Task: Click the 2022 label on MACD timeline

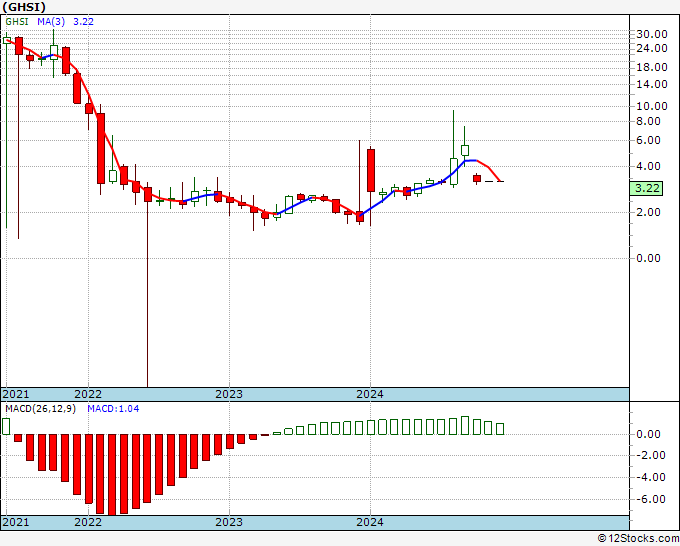Action: click(88, 522)
